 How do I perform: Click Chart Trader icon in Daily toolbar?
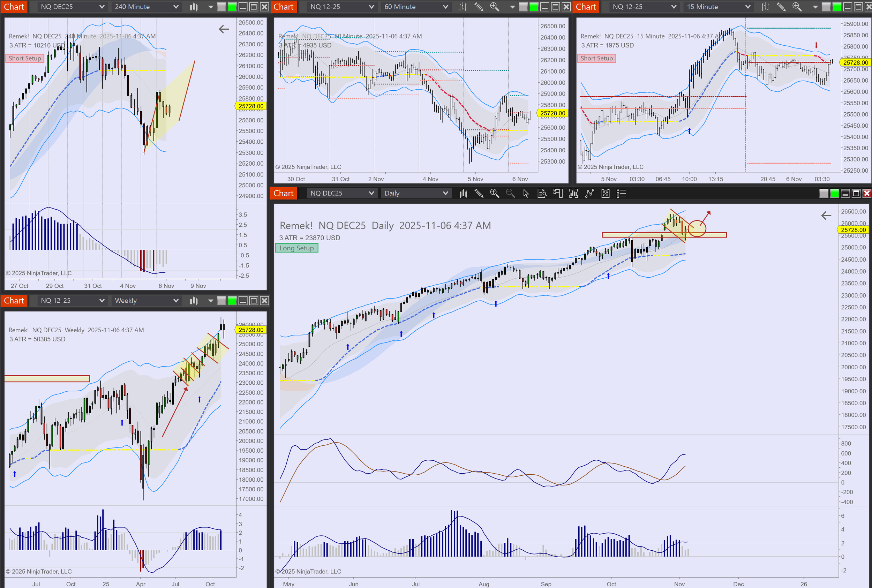(x=558, y=194)
